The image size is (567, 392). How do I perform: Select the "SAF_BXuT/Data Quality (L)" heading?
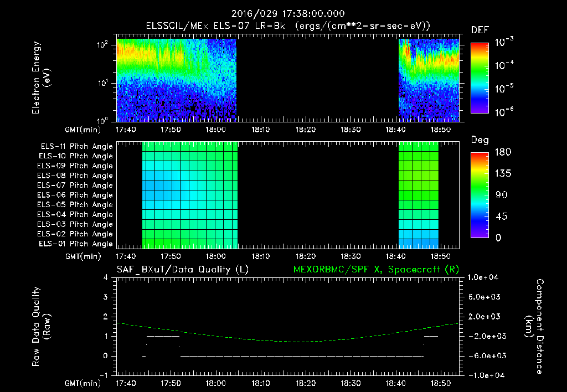tap(183, 270)
